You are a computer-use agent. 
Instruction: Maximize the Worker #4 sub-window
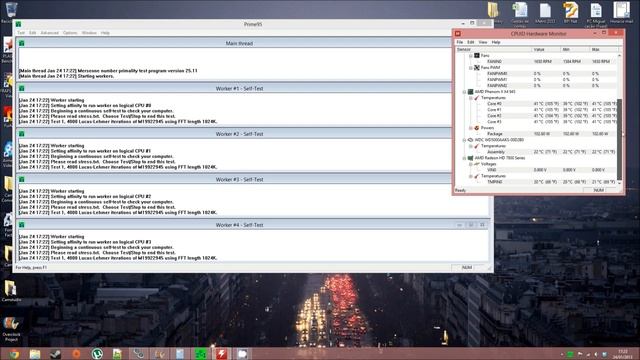point(471,225)
